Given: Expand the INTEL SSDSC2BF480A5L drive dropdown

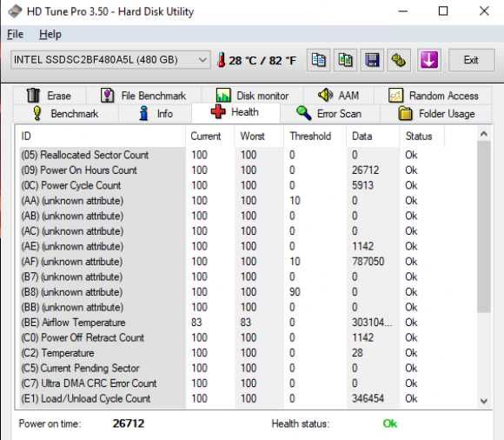Looking at the screenshot, I should pos(110,60).
